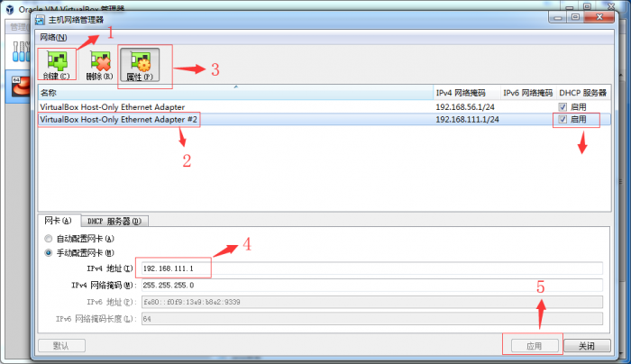The width and height of the screenshot is (631, 364).
Task: Open adapter Properties (属性) icon
Action: click(140, 65)
